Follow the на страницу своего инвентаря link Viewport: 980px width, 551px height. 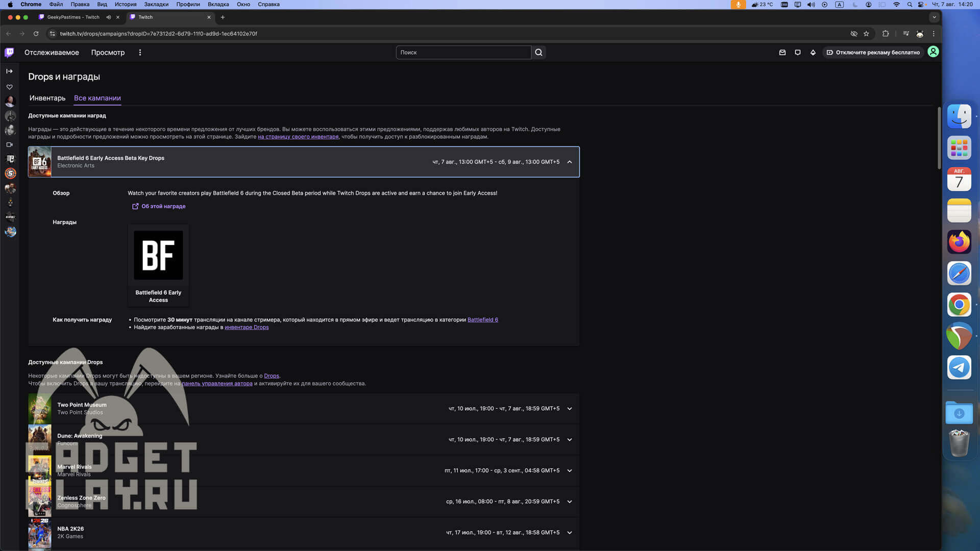point(298,137)
